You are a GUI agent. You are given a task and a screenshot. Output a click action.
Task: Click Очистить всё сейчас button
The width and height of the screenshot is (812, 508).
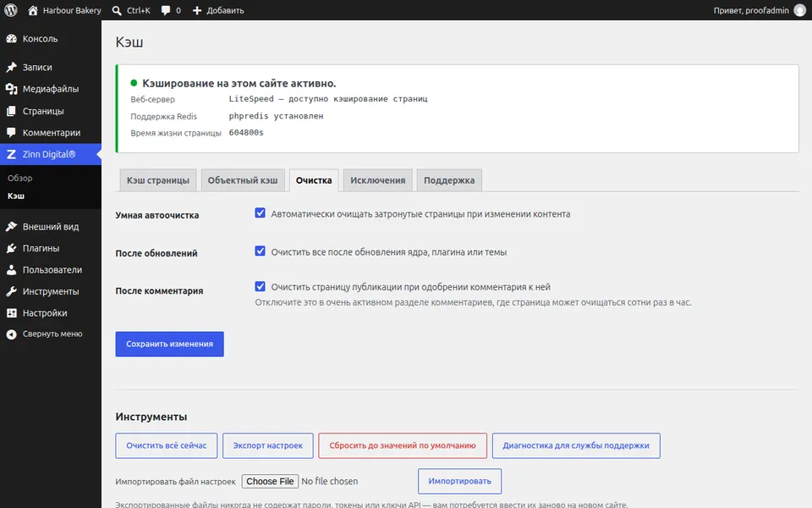point(167,446)
